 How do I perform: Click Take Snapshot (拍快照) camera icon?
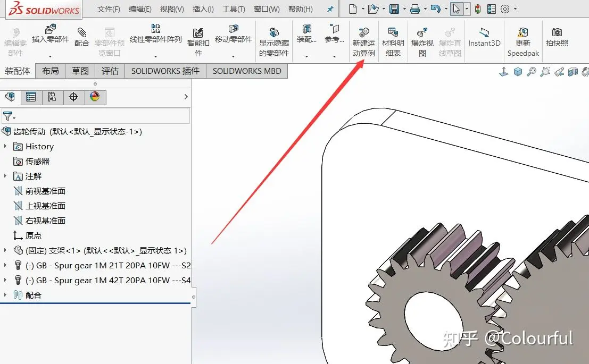click(x=557, y=32)
